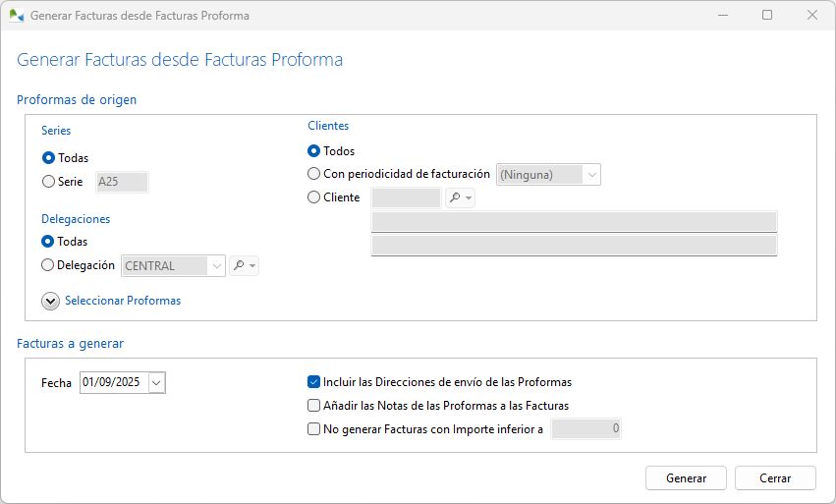Open the Fecha date picker dropdown

157,382
